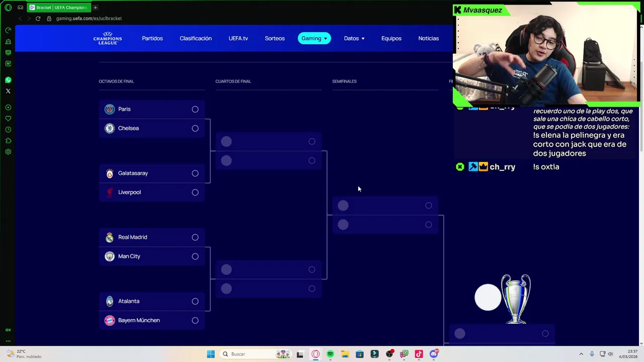
Task: Select Liverpool as round of 16 winner
Action: 195,192
